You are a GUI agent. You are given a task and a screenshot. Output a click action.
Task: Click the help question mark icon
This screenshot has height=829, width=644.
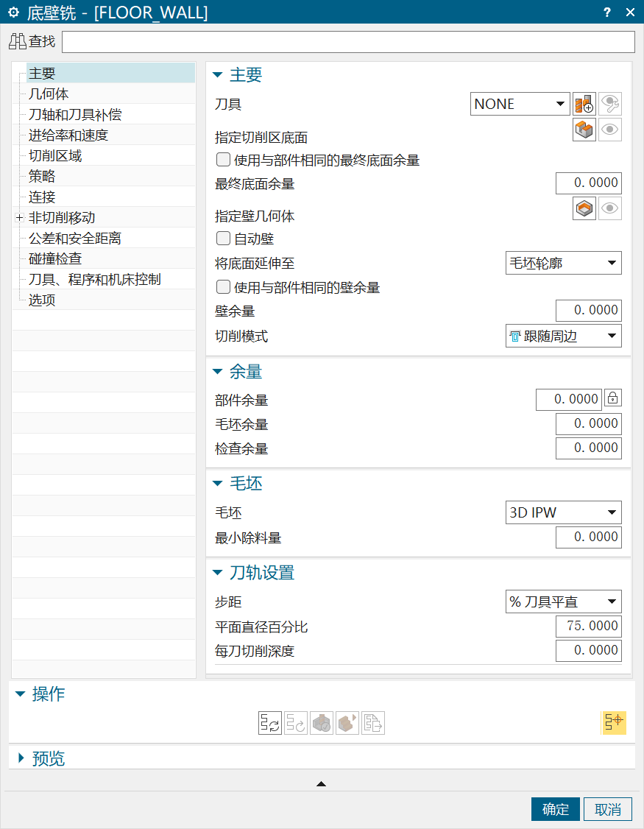pyautogui.click(x=607, y=12)
